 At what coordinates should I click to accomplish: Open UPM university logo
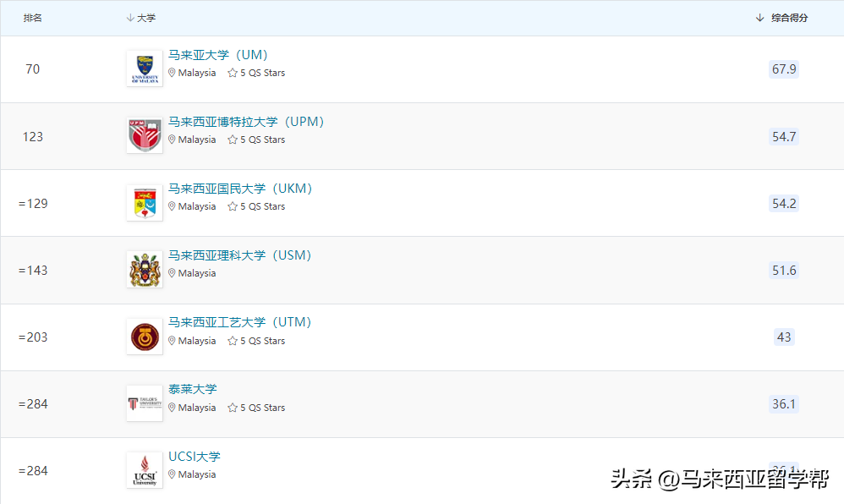[145, 135]
